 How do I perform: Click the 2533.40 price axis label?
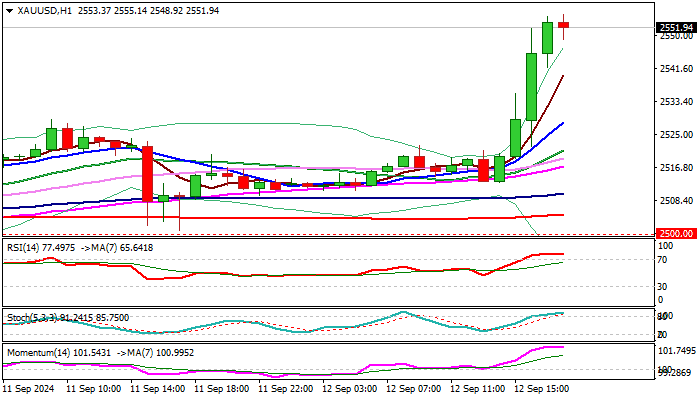click(676, 101)
